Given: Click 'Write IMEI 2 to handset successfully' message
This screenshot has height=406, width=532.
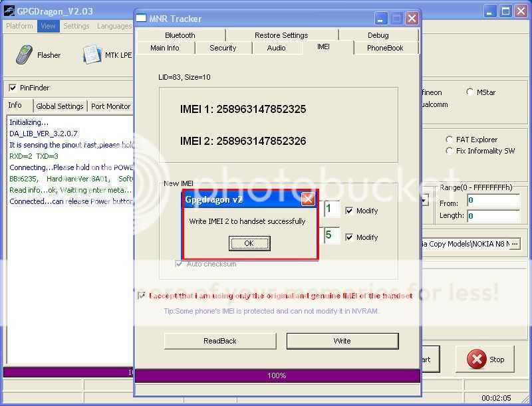Looking at the screenshot, I should 247,221.
